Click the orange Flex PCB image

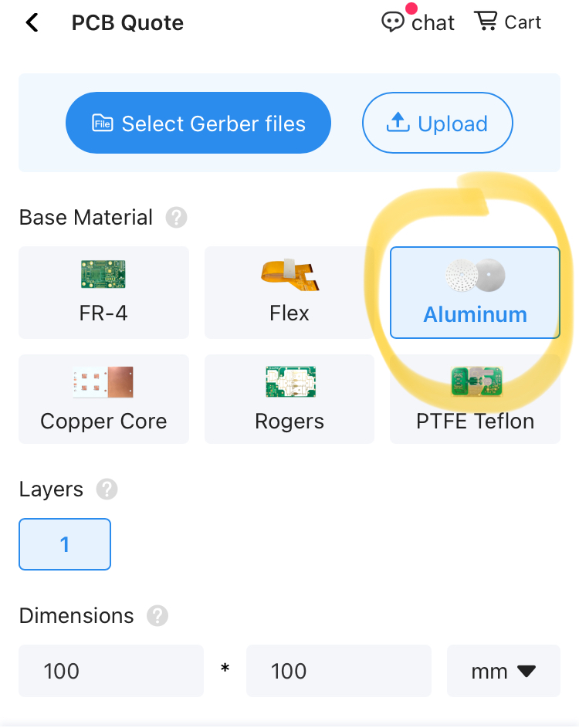click(289, 273)
